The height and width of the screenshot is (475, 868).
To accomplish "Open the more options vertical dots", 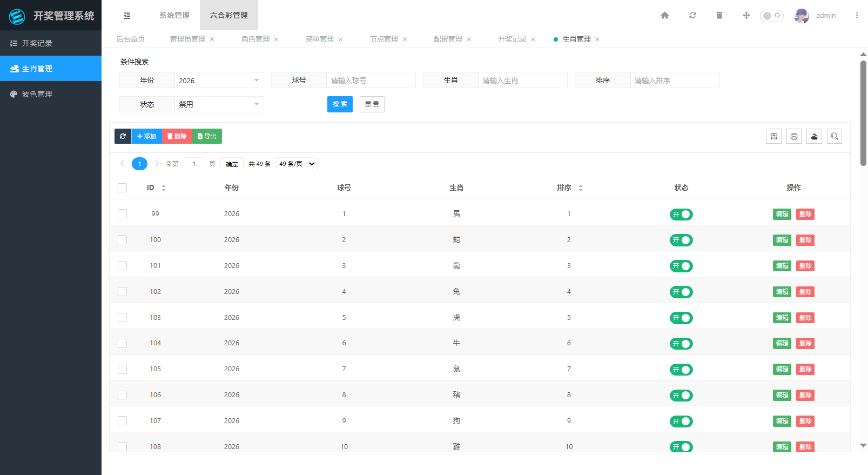I will pos(857,16).
